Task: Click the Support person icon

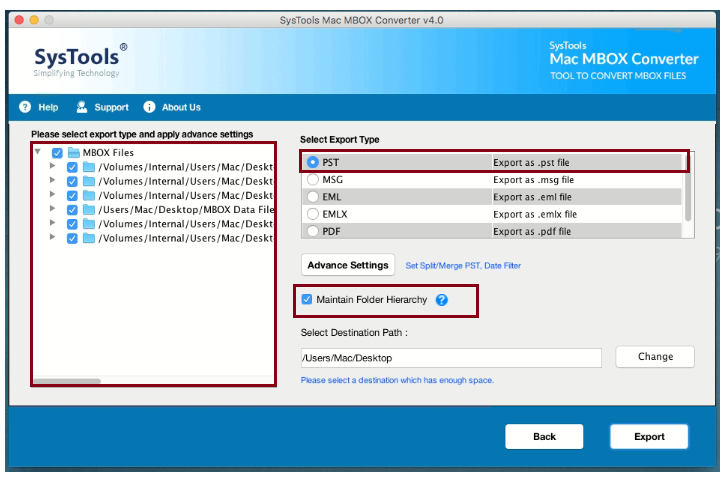Action: (82, 107)
